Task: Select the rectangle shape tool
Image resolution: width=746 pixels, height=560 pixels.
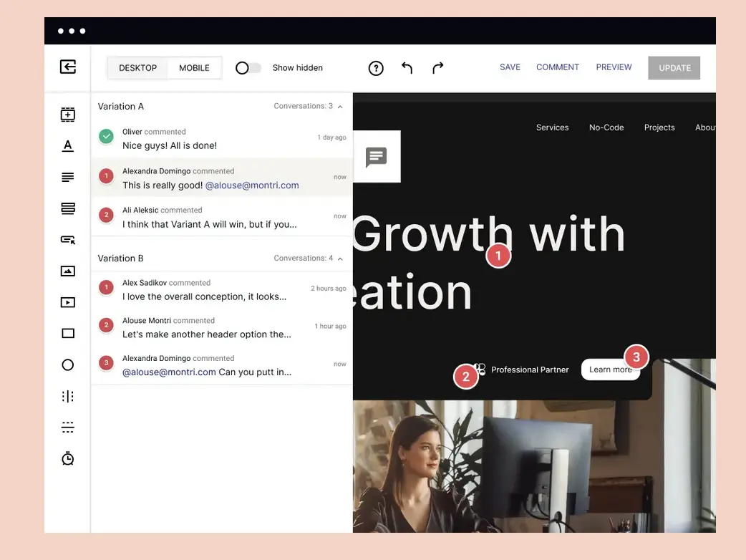Action: [x=67, y=333]
